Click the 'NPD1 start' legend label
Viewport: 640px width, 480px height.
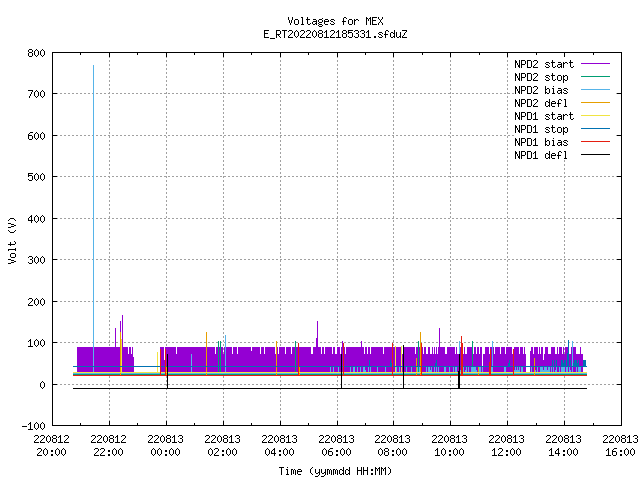[x=544, y=116]
